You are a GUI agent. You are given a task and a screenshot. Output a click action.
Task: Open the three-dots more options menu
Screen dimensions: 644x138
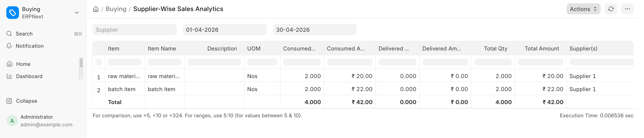[x=627, y=9]
